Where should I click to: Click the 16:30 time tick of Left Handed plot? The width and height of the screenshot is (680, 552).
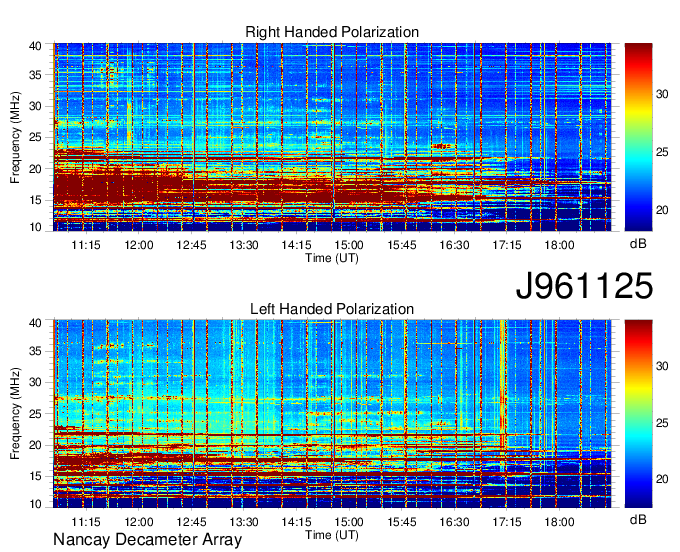(454, 522)
